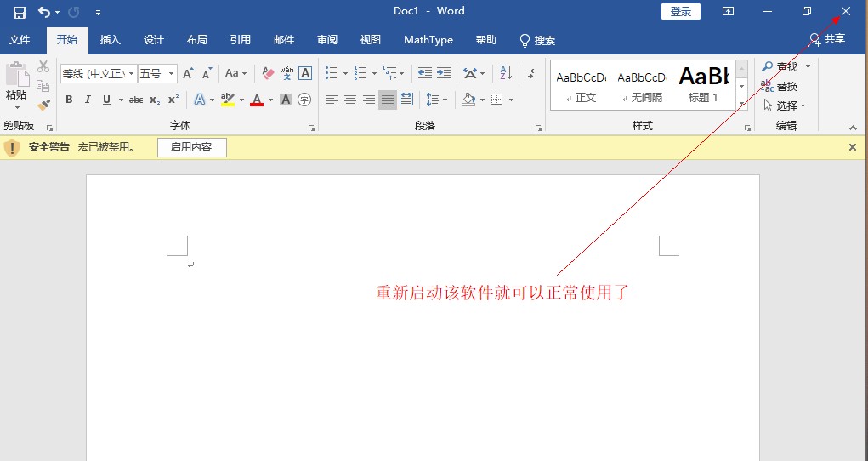Click the Decrease Indent icon
The height and width of the screenshot is (461, 868).
(424, 73)
